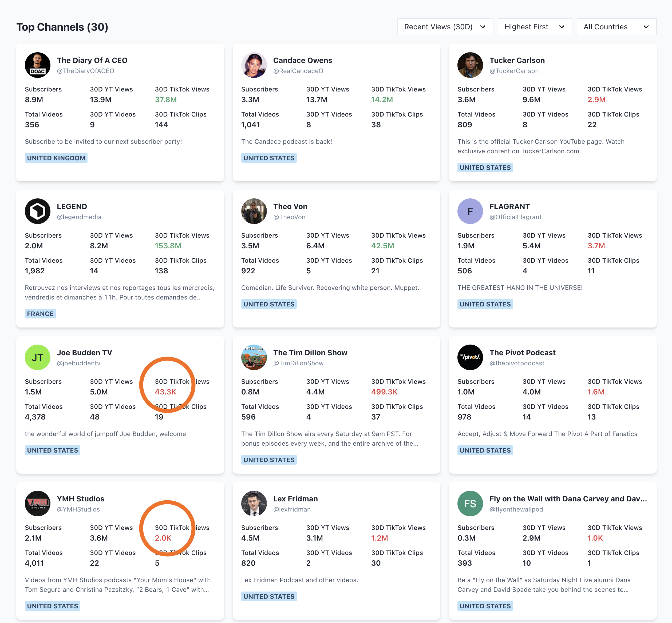Open Lex Fridman channel name link
The width and height of the screenshot is (672, 623).
point(295,499)
